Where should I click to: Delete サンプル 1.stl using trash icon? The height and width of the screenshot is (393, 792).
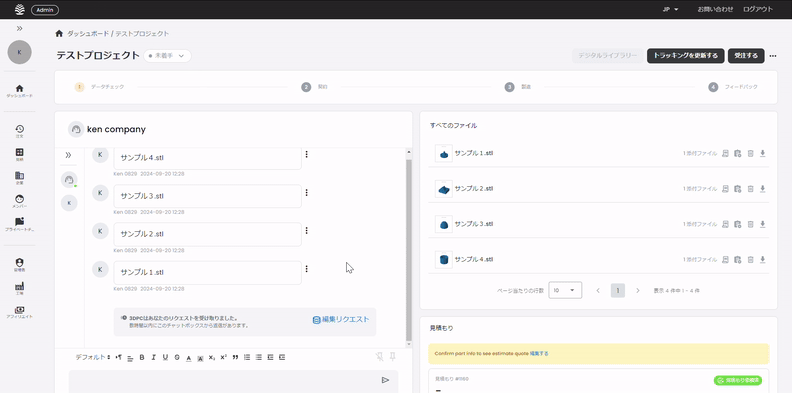click(x=750, y=153)
